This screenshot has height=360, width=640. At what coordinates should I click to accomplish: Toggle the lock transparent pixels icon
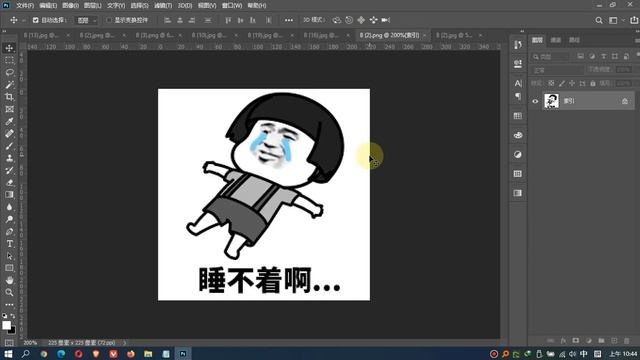click(x=551, y=83)
